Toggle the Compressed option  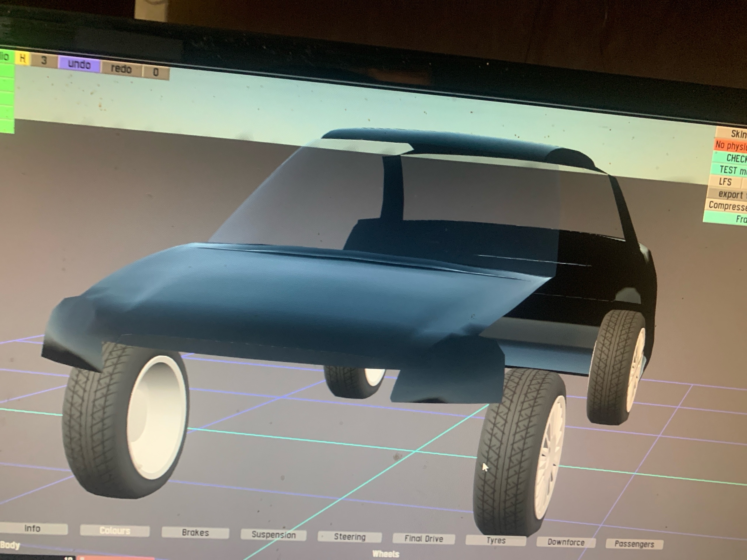(728, 206)
